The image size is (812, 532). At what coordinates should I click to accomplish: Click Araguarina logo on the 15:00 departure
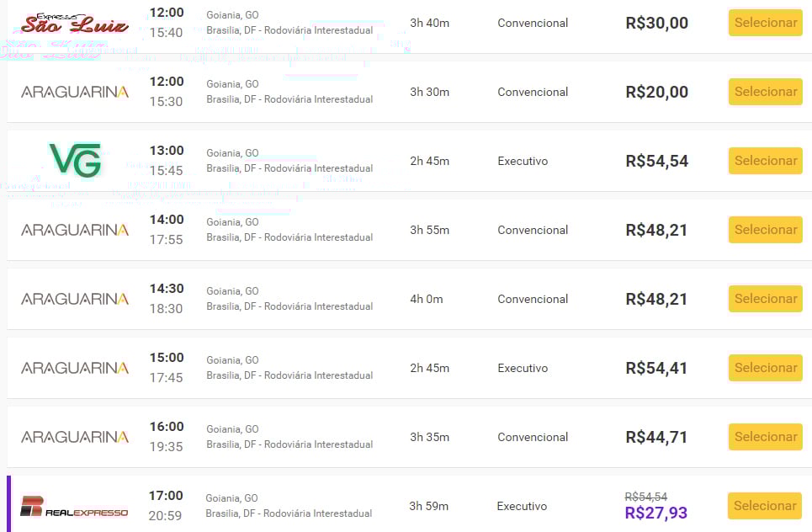pos(75,368)
